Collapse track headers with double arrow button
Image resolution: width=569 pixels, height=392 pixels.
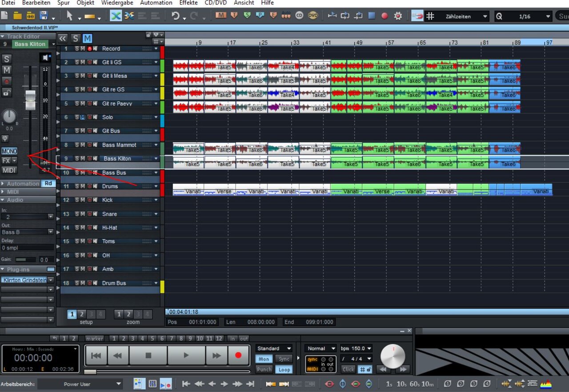coord(63,39)
